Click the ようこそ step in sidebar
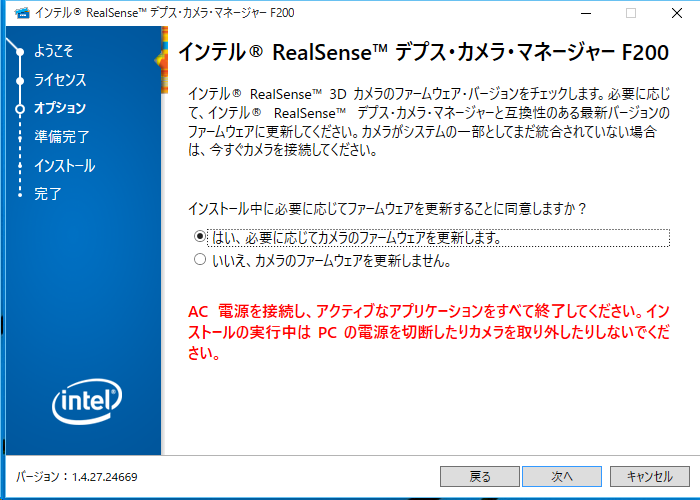This screenshot has width=700, height=500. point(54,51)
